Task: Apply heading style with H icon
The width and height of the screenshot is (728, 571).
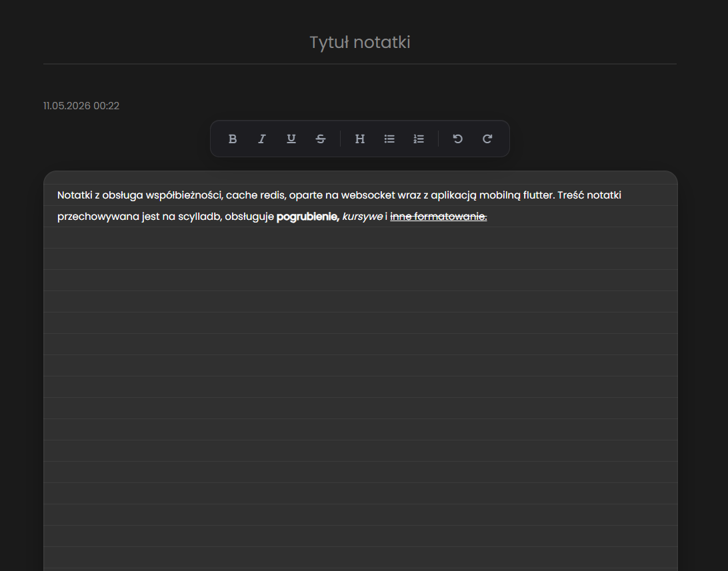Action: [360, 139]
